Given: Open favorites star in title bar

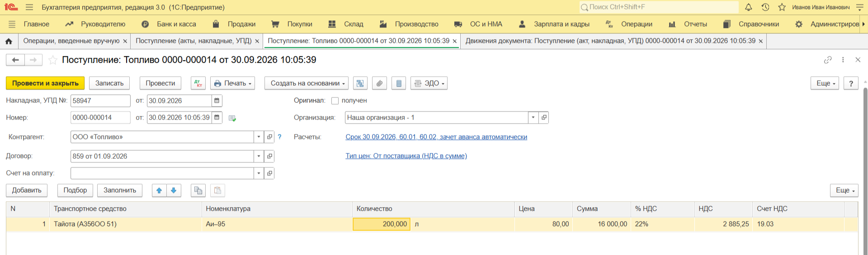Looking at the screenshot, I should pos(782,7).
